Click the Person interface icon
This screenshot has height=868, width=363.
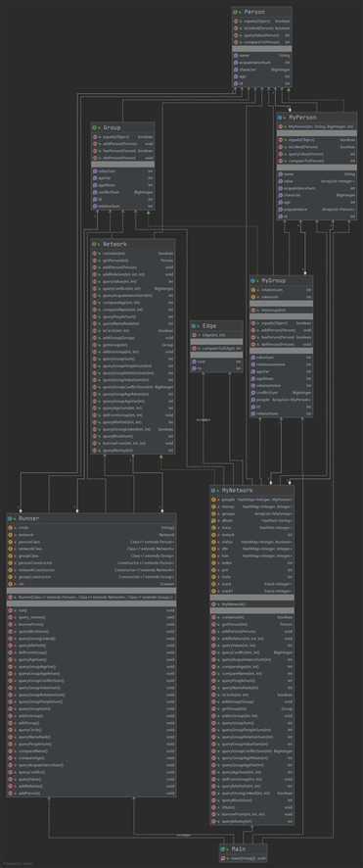pos(236,12)
